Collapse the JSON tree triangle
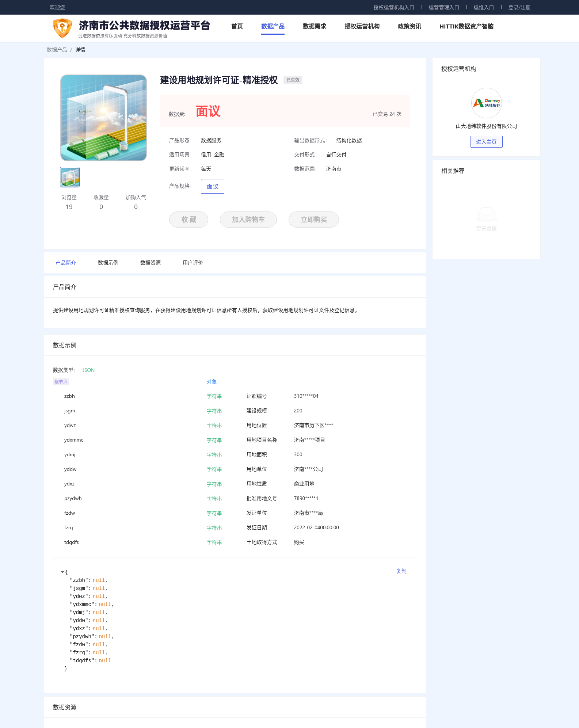The image size is (579, 728). point(62,572)
